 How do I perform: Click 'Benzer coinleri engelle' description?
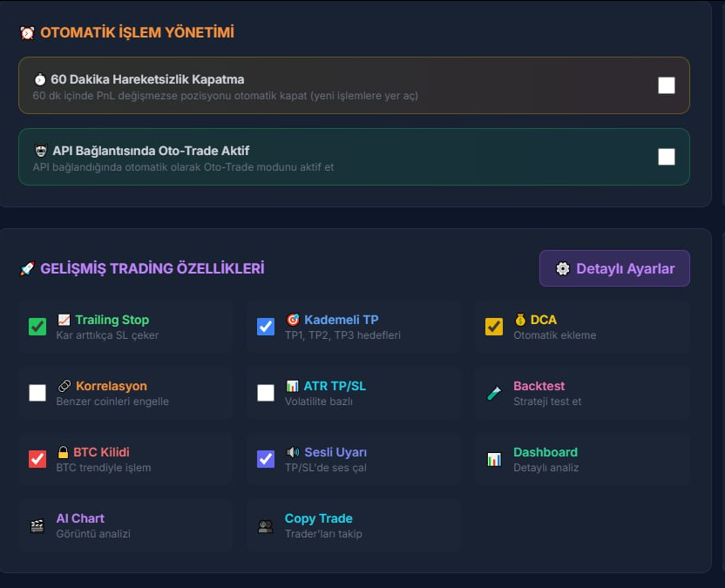pyautogui.click(x=112, y=402)
